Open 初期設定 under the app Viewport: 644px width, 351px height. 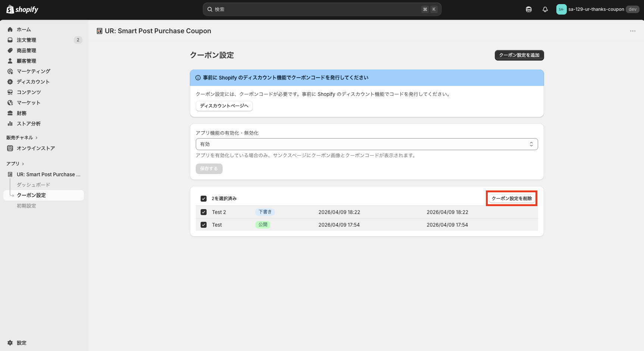(26, 206)
